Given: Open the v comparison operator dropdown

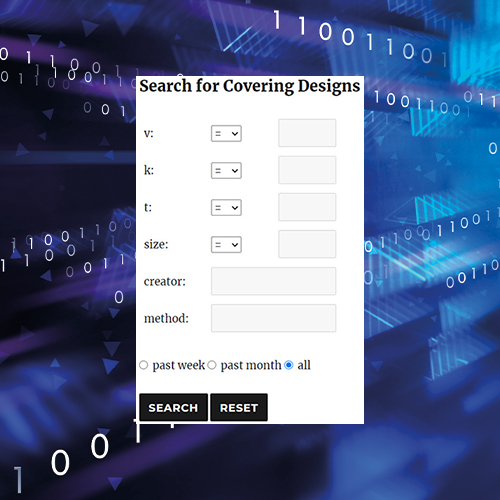Looking at the screenshot, I should coord(226,133).
